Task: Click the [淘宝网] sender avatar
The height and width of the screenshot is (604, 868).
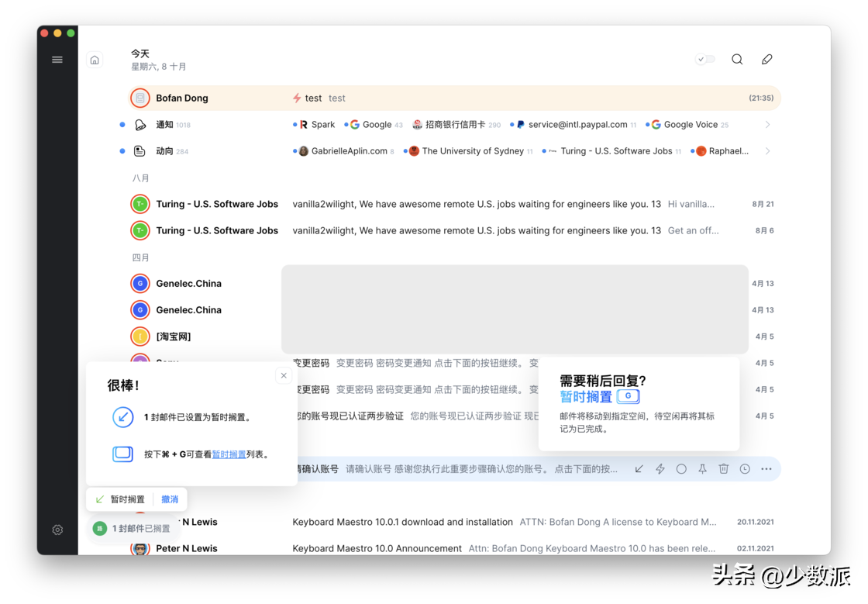Action: [140, 337]
